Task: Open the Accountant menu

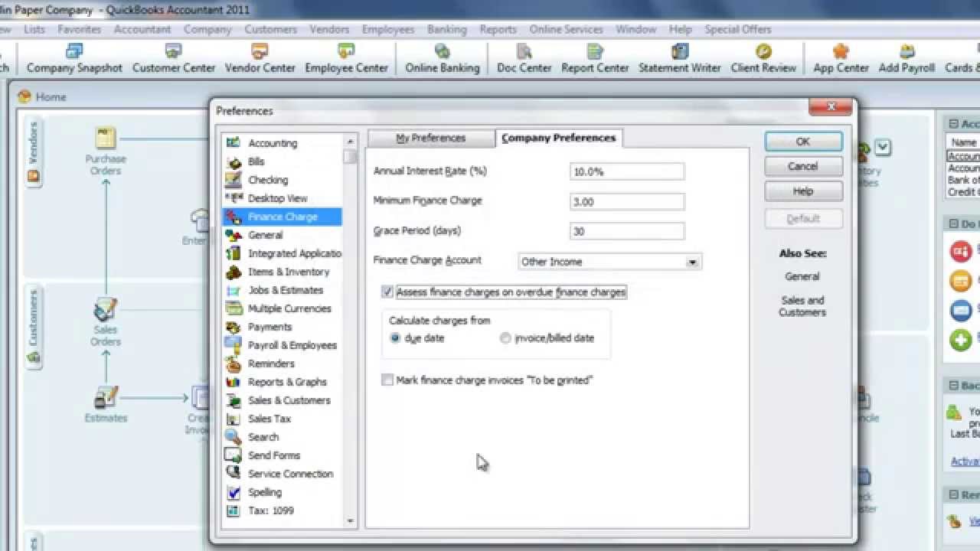Action: click(x=142, y=29)
